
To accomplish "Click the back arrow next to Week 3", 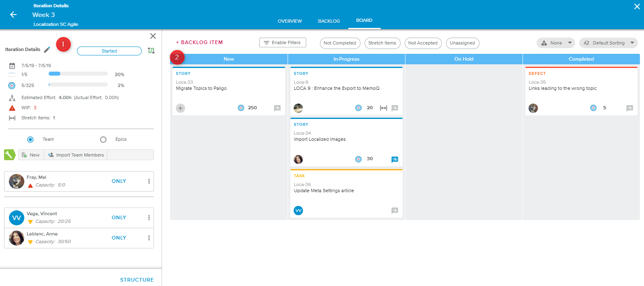I will coord(13,15).
